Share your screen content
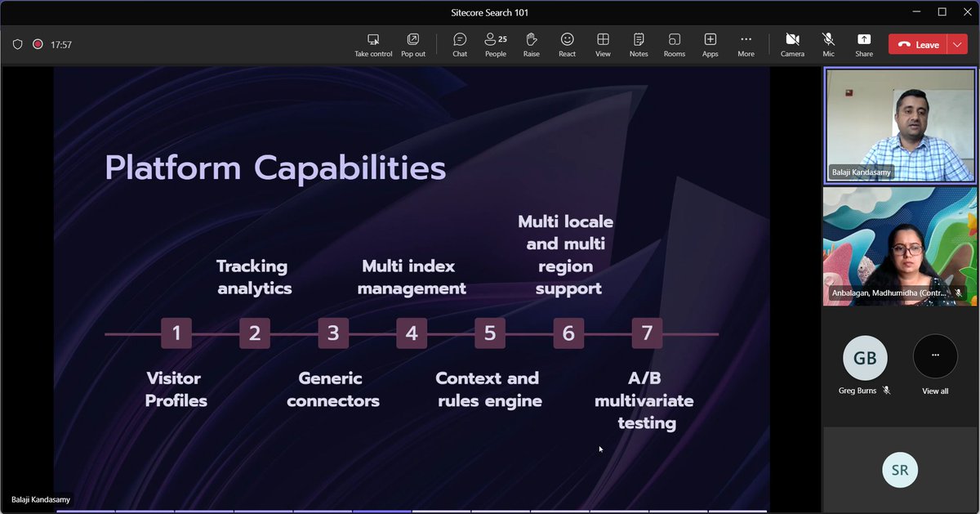Viewport: 980px width, 514px height. [x=864, y=45]
